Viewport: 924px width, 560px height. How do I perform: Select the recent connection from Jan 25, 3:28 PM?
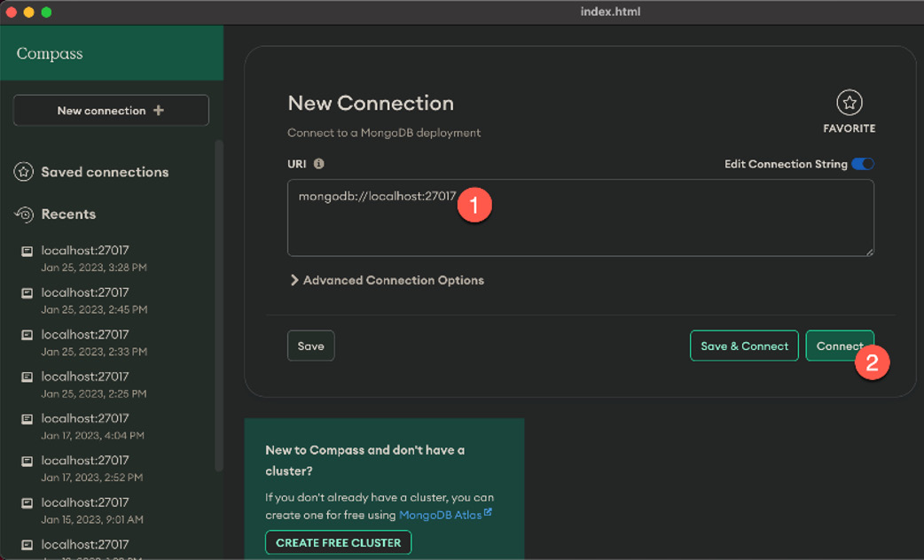[x=83, y=259]
